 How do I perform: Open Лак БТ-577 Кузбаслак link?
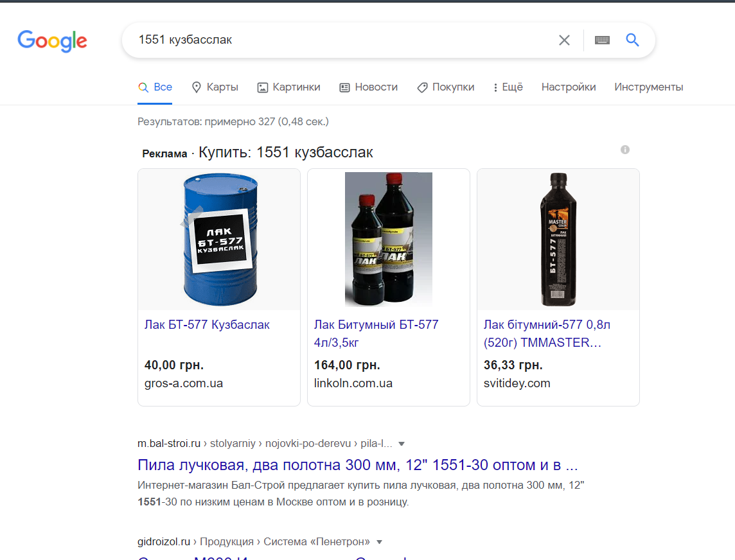coord(207,325)
